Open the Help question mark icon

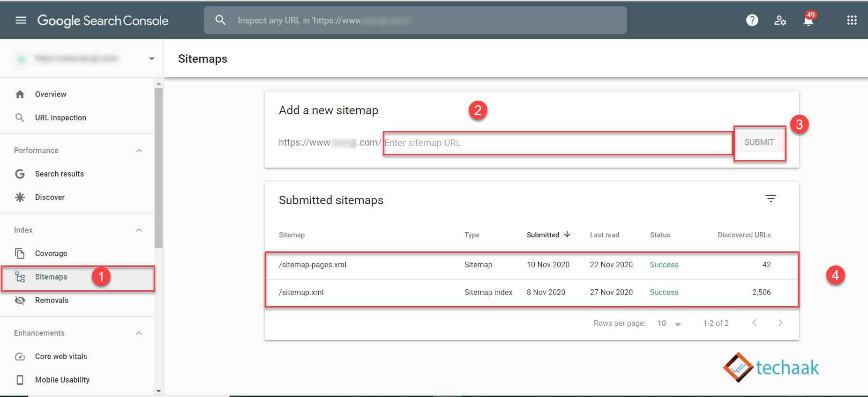752,20
